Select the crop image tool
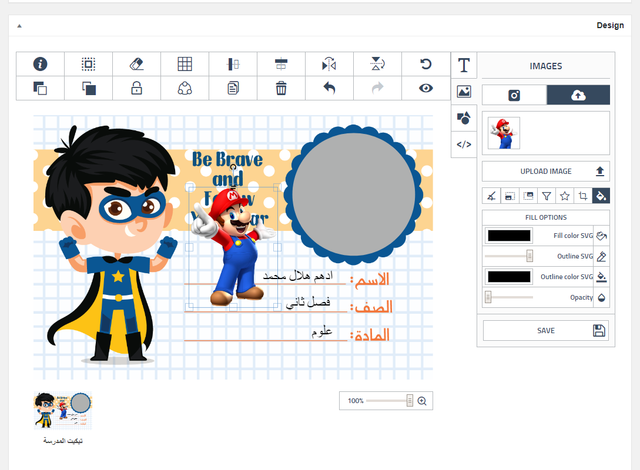This screenshot has height=470, width=640. [x=583, y=196]
